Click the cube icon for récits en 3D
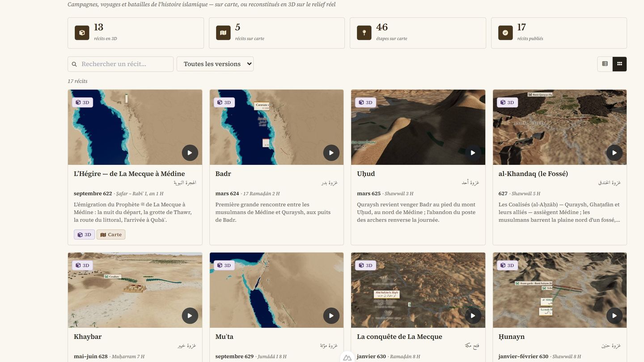644x362 pixels. coord(82,33)
